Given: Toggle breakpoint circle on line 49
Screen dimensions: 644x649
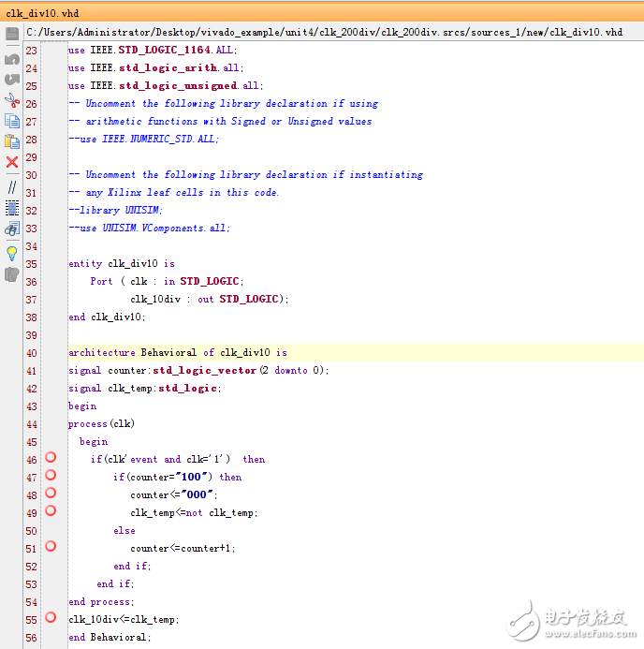Looking at the screenshot, I should 51,510.
